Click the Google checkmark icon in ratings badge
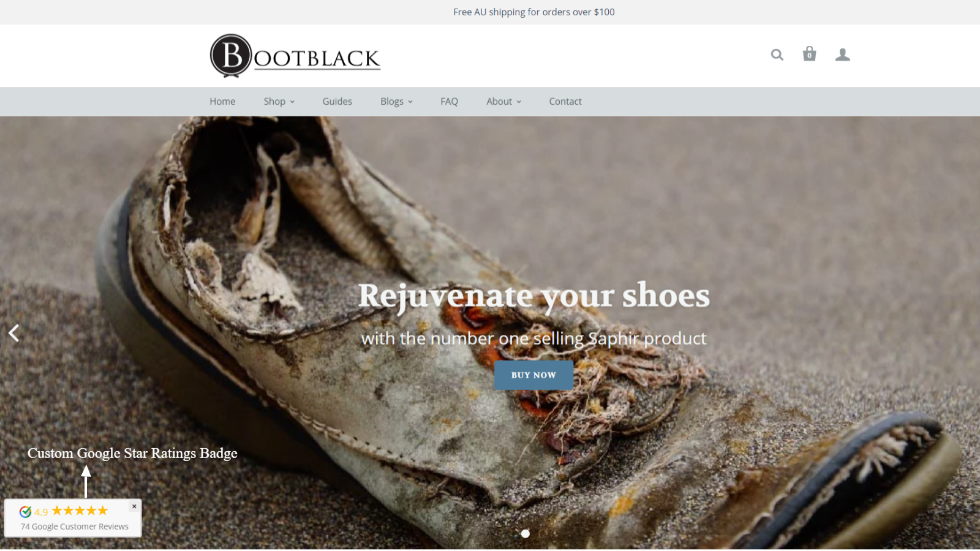Viewport: 980px width, 551px height. coord(25,512)
